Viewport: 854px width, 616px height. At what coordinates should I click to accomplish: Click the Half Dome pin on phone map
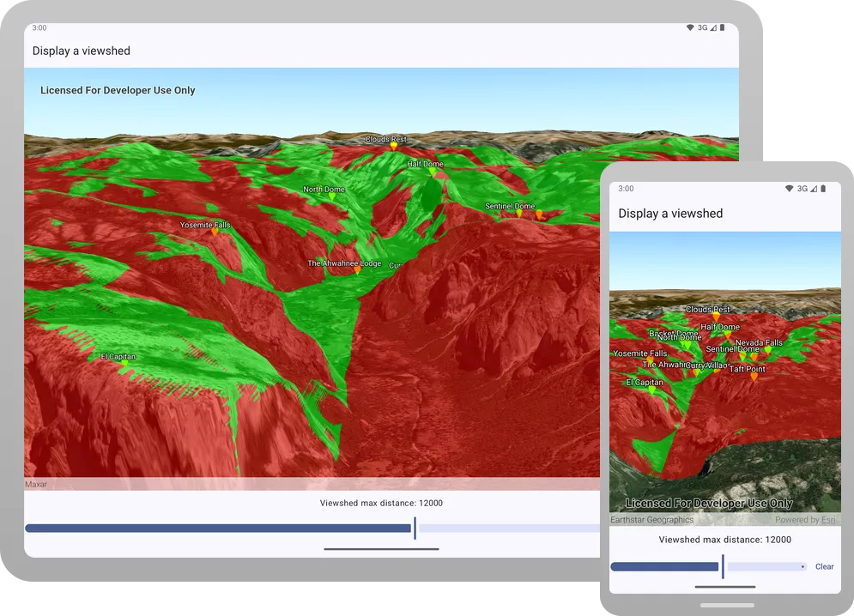pos(728,335)
